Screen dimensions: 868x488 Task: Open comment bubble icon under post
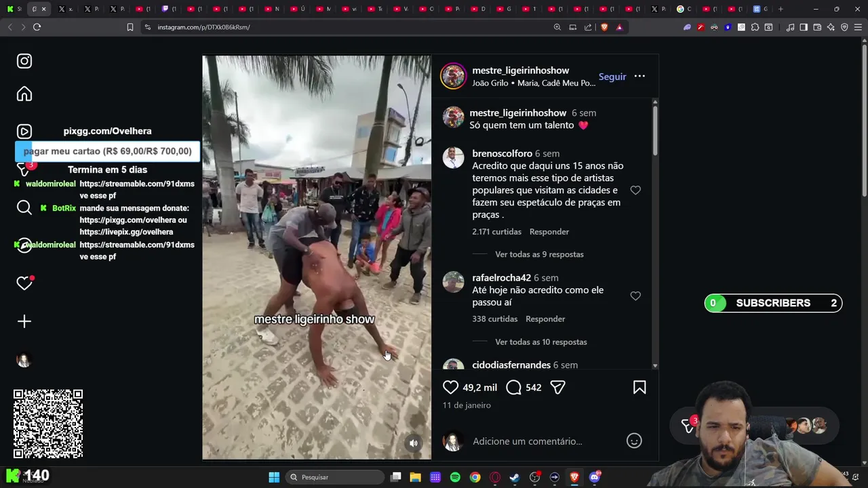[514, 387]
